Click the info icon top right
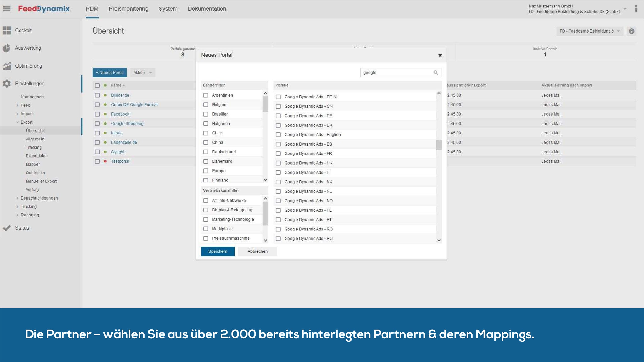This screenshot has width=644, height=362. (631, 31)
